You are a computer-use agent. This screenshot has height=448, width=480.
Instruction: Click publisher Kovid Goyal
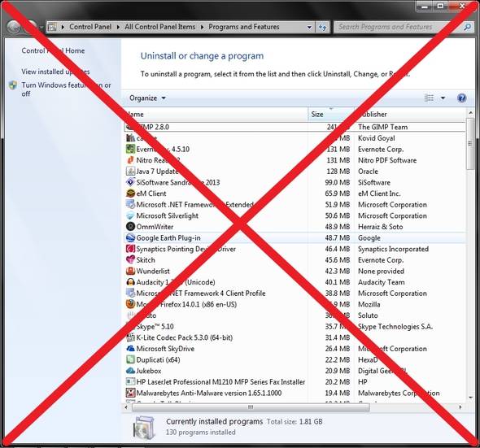(x=376, y=138)
